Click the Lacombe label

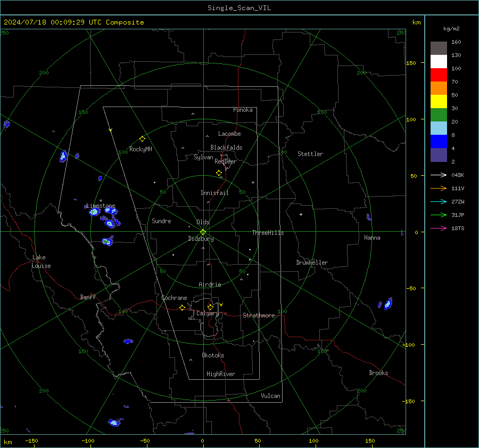click(229, 134)
